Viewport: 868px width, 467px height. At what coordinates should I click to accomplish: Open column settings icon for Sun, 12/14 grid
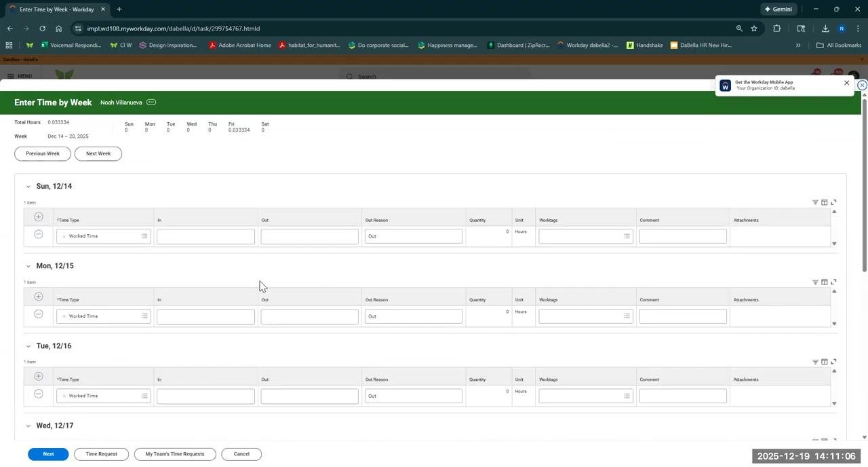[825, 202]
